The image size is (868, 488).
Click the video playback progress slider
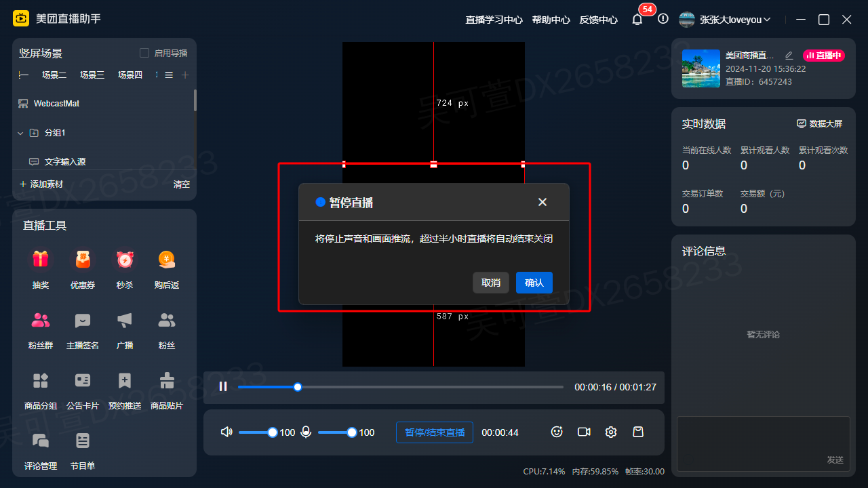pos(400,387)
